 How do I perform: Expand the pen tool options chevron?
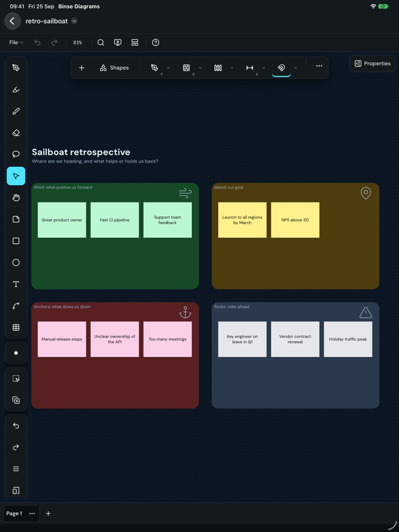point(169,68)
